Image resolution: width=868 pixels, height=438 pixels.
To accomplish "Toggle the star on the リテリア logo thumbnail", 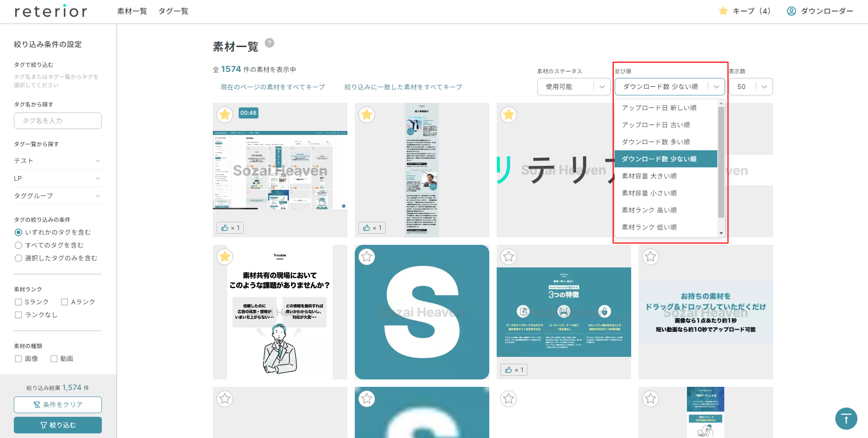I will tap(509, 114).
